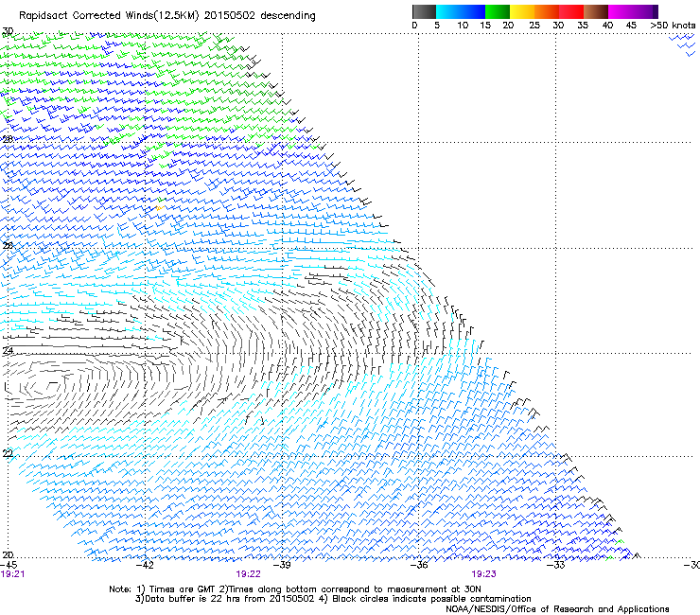Click the longitude label '-39'

[282, 565]
